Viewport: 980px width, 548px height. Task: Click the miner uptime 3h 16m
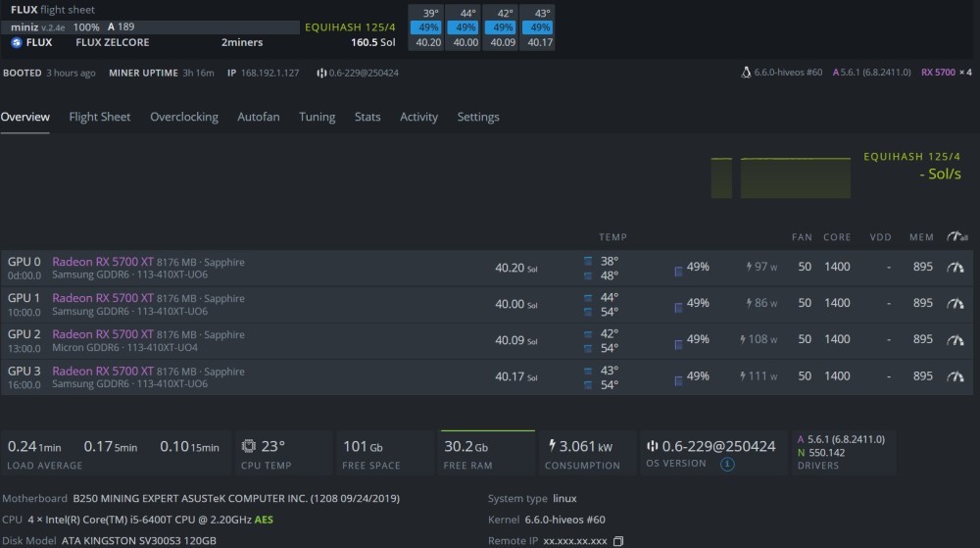[x=198, y=74]
